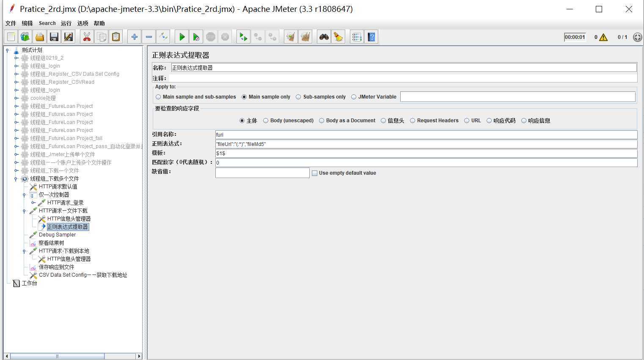Click the New test plan icon
This screenshot has width=644, height=360.
pyautogui.click(x=11, y=37)
